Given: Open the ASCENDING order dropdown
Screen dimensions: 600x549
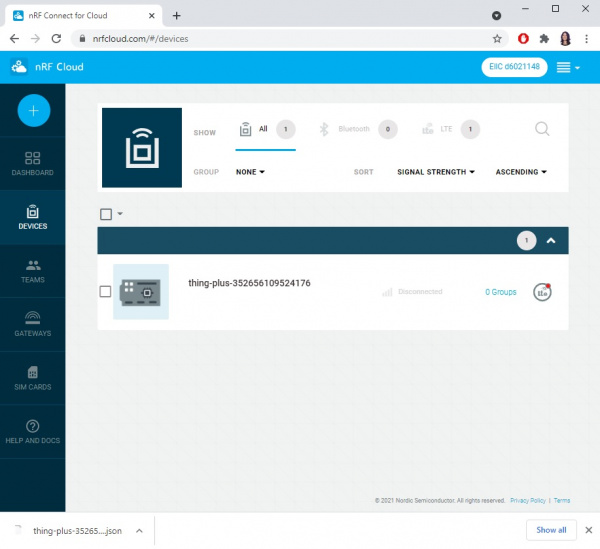Looking at the screenshot, I should [x=521, y=172].
